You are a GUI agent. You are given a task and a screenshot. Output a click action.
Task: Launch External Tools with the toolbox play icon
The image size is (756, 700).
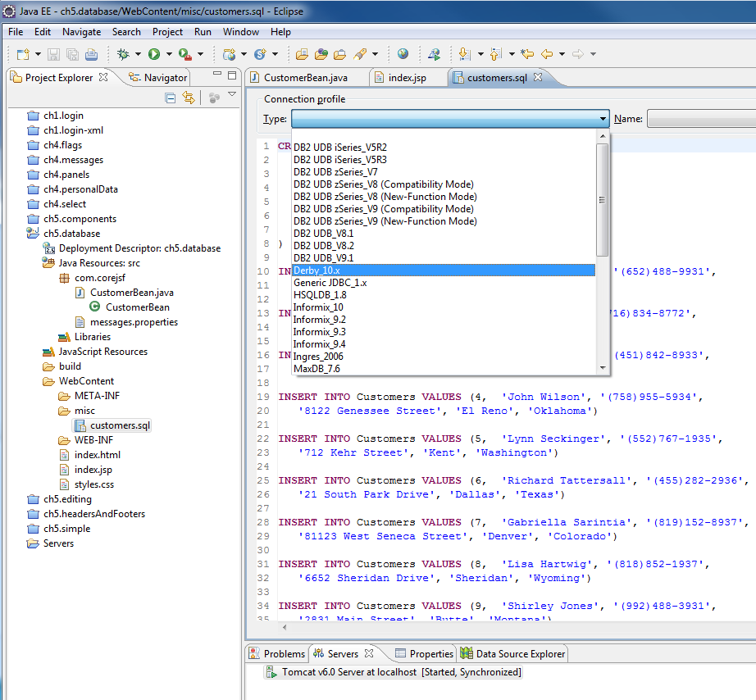(185, 54)
